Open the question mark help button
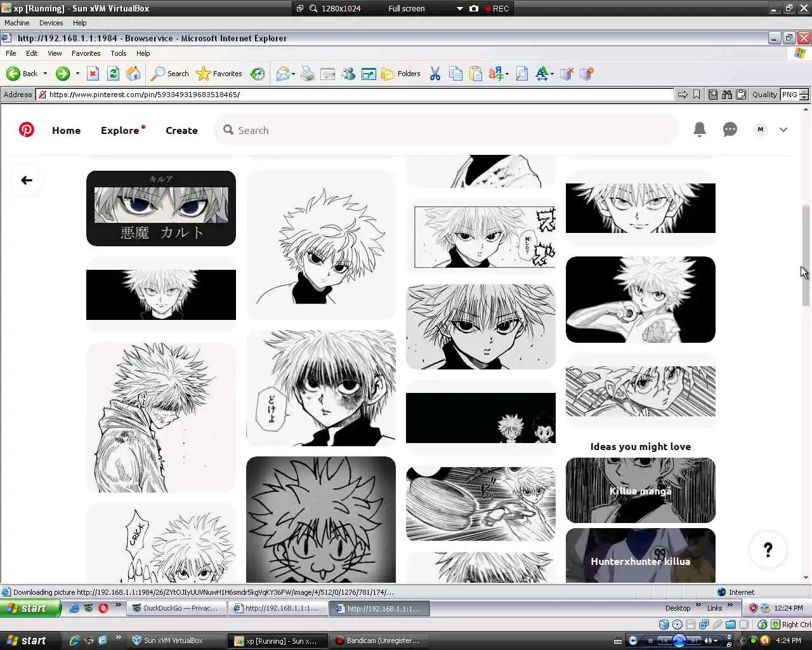 pyautogui.click(x=768, y=550)
